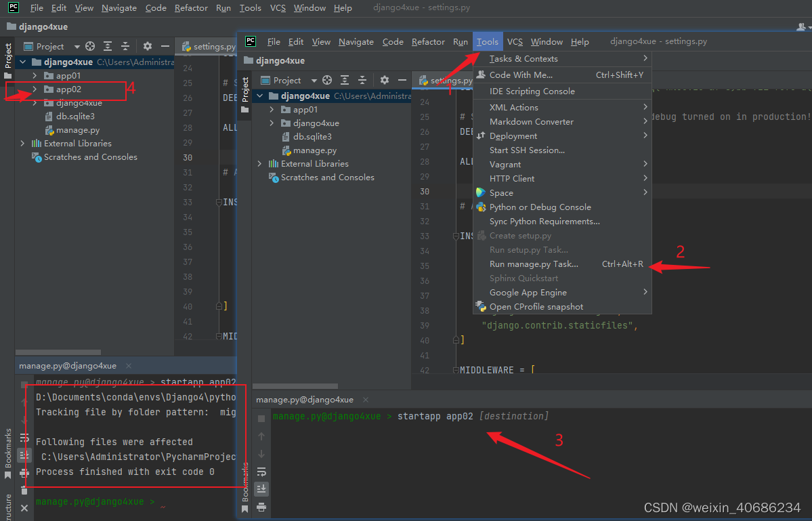This screenshot has height=521, width=812.
Task: Open the XML Actions submenu
Action: tap(562, 107)
